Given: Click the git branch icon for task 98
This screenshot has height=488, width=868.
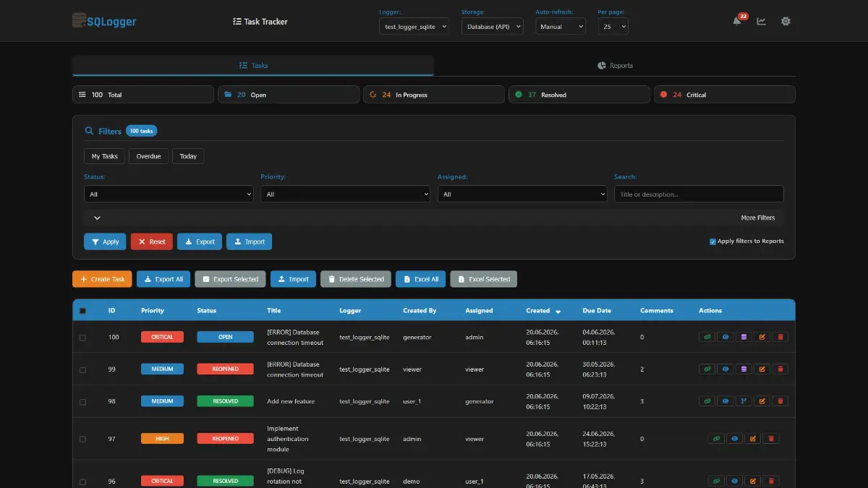Looking at the screenshot, I should click(744, 401).
